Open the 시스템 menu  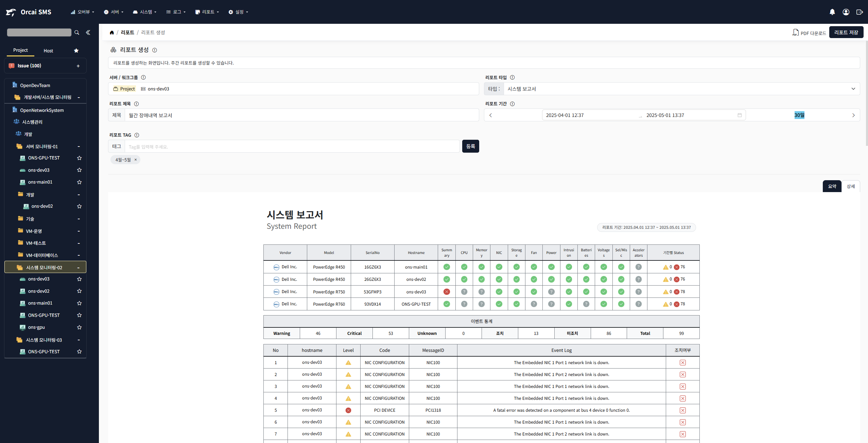point(145,12)
